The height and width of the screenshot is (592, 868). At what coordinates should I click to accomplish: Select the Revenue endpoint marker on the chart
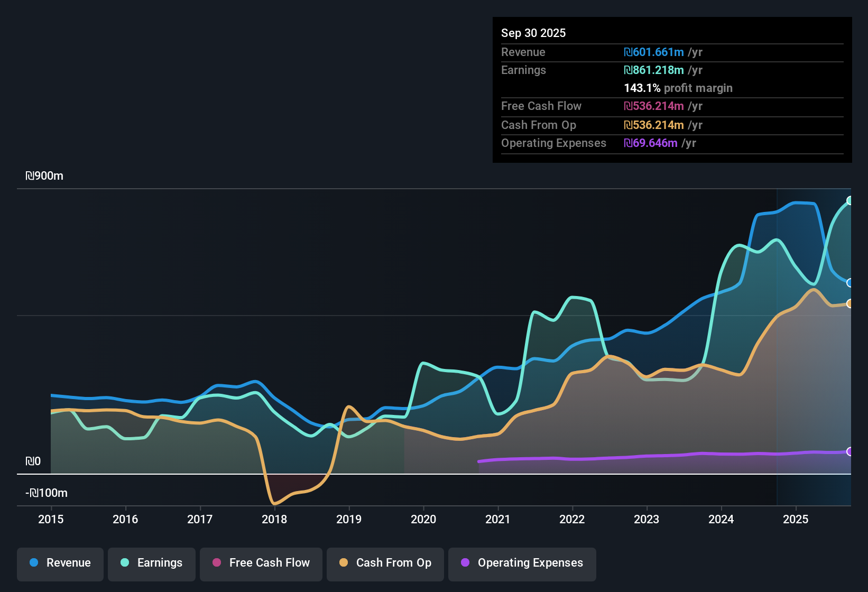849,282
